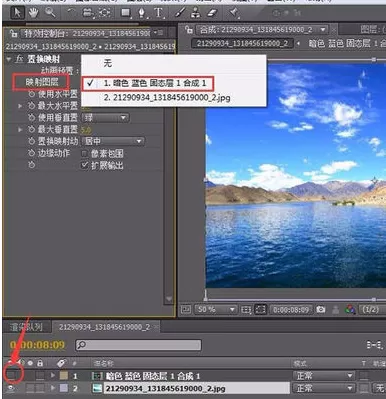Expand layer 1 暗色 蓝色 固态层 triangle
The image size is (386, 399).
52,376
